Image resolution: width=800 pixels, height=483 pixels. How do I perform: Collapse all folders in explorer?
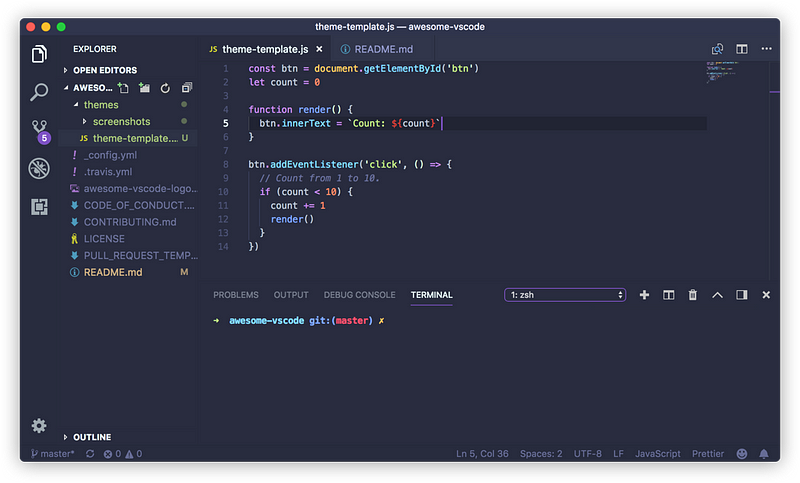point(187,88)
